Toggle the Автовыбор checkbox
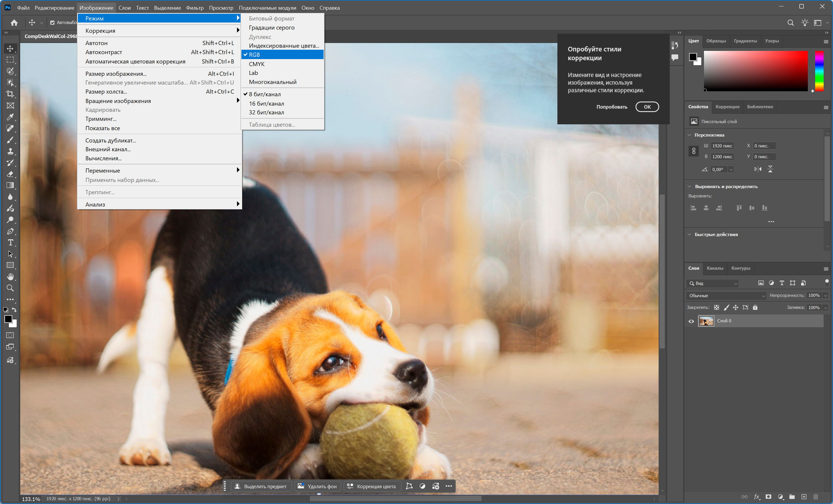This screenshot has height=504, width=833. point(52,23)
